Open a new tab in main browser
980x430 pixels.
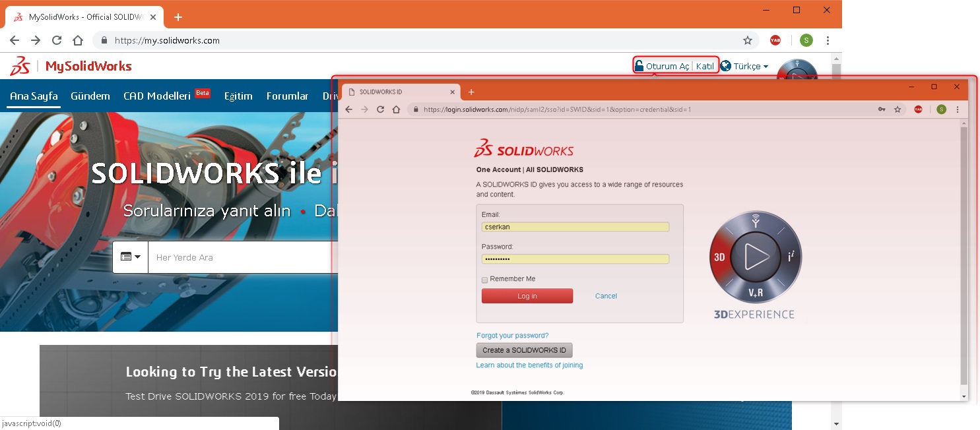178,17
